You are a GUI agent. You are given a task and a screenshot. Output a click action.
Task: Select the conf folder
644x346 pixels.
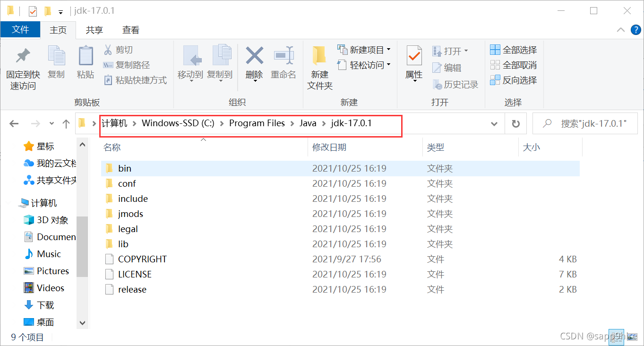point(340,183)
